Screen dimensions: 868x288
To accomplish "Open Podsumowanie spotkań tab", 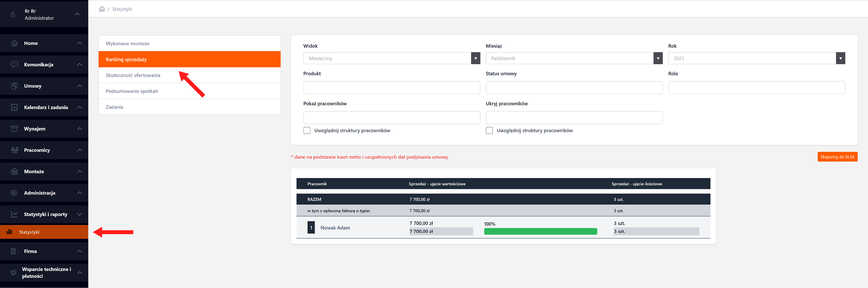I will coord(131,91).
